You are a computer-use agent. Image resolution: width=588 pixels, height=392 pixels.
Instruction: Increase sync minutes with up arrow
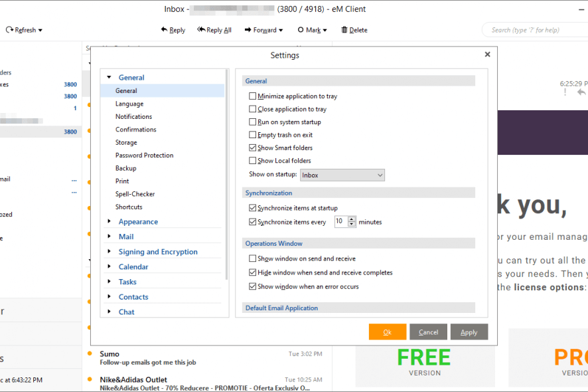point(352,219)
